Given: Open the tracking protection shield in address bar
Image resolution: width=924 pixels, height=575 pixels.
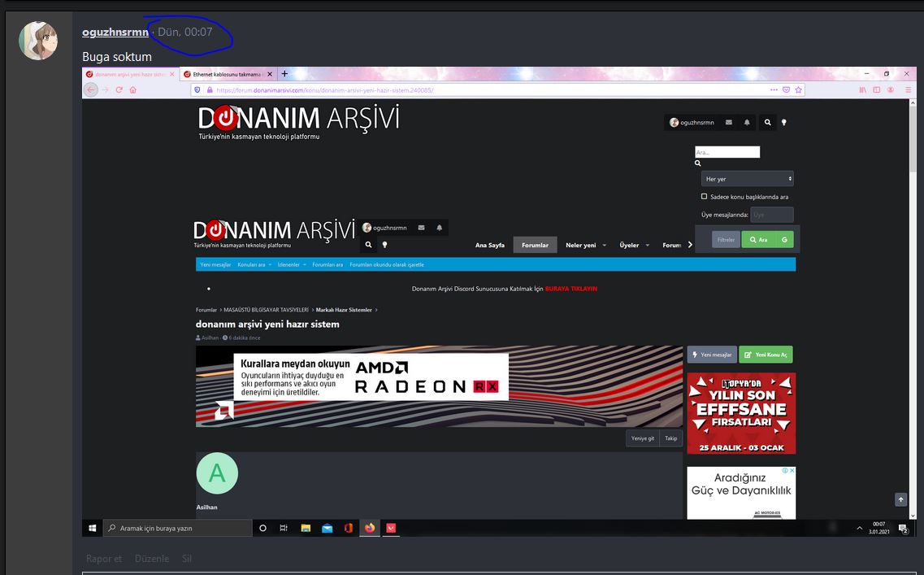Looking at the screenshot, I should (x=197, y=90).
